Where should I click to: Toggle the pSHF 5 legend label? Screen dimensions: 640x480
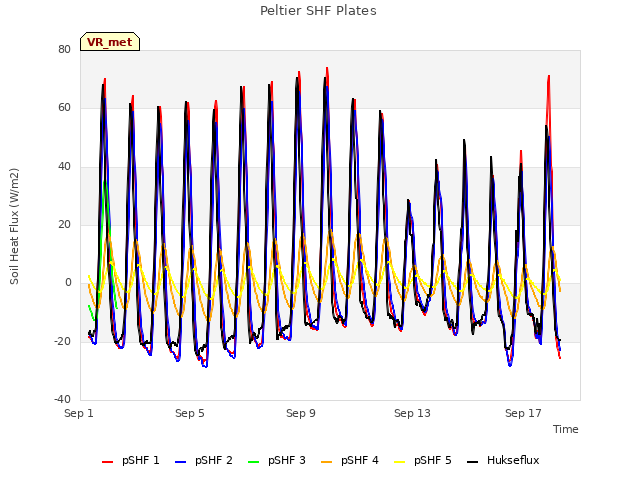(433, 460)
